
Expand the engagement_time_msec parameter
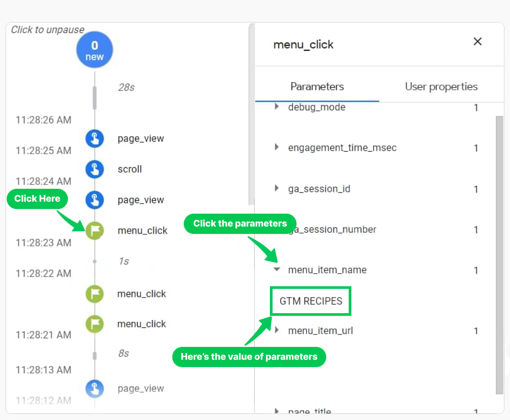click(x=277, y=147)
